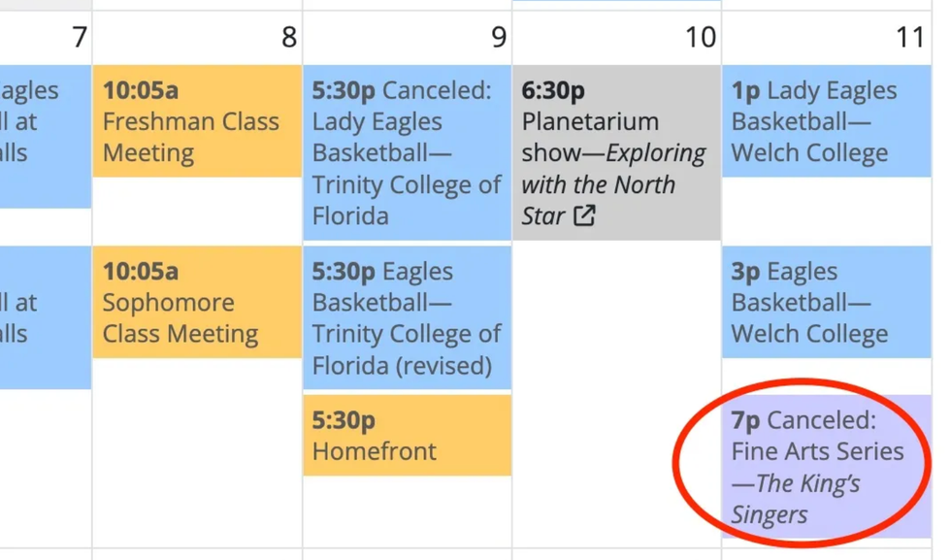This screenshot has height=560, width=951.
Task: Open the upper partially visible day 7 event
Action: (44, 136)
